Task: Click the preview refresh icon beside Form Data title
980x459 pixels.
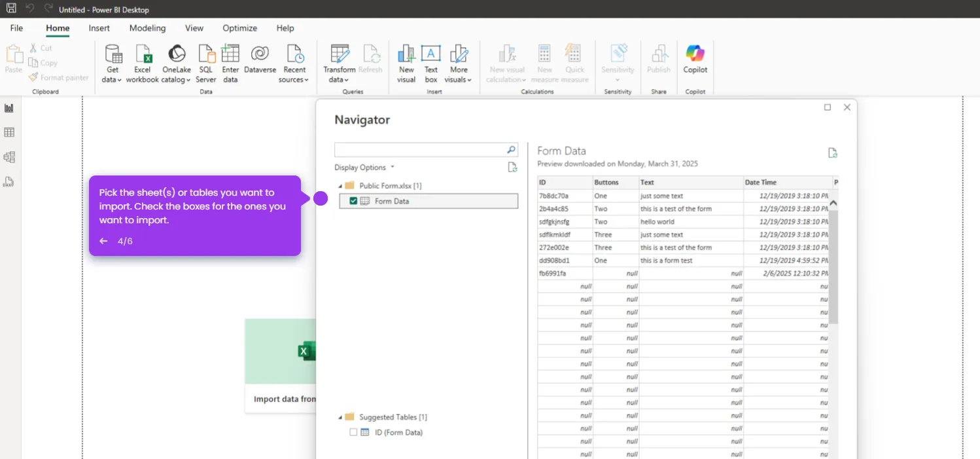Action: (x=833, y=153)
